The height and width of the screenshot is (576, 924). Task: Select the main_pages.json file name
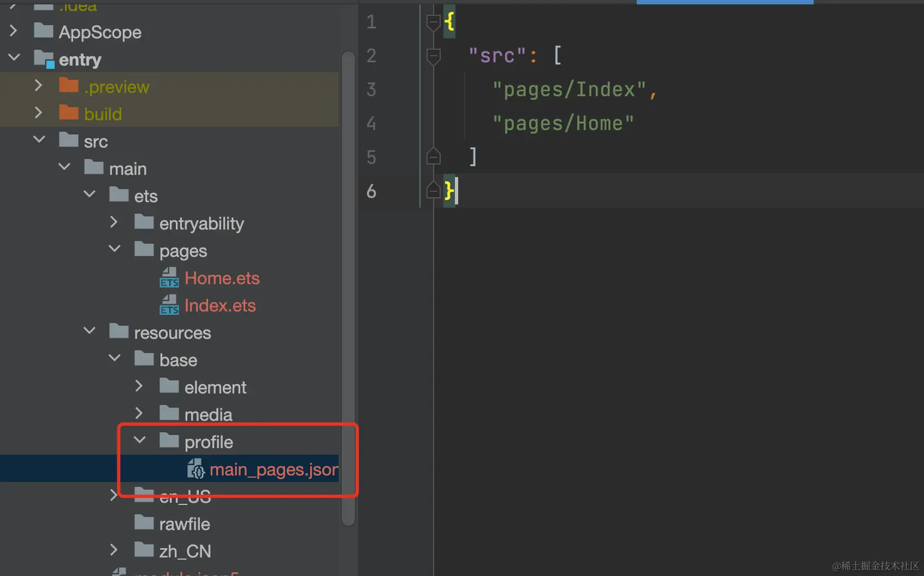click(274, 469)
